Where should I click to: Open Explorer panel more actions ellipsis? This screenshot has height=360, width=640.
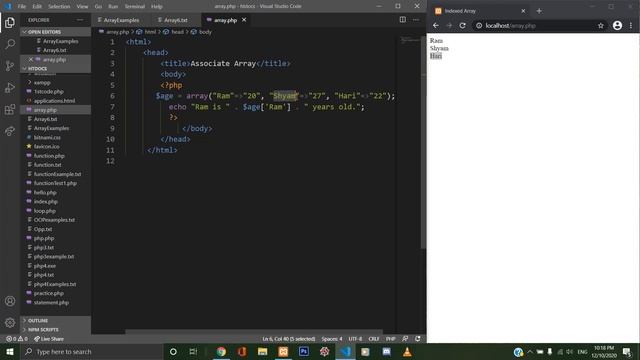[x=80, y=20]
